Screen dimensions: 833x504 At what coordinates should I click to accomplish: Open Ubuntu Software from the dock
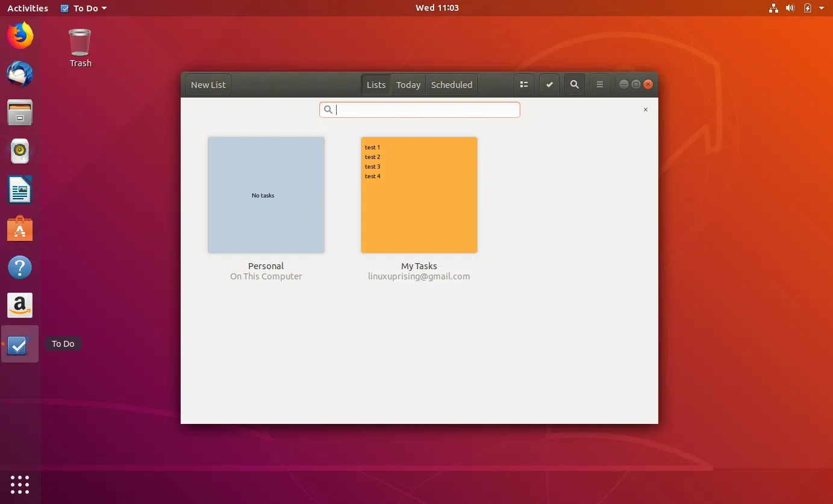click(x=20, y=229)
